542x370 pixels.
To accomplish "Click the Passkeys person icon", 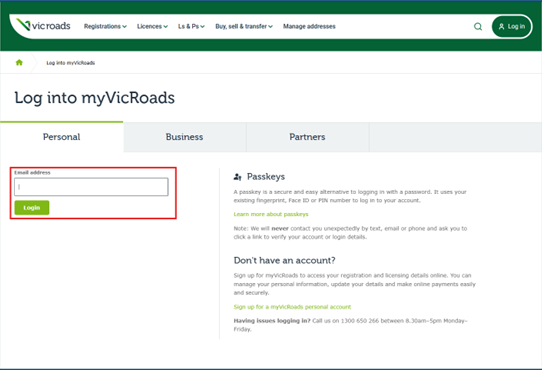I will (237, 177).
